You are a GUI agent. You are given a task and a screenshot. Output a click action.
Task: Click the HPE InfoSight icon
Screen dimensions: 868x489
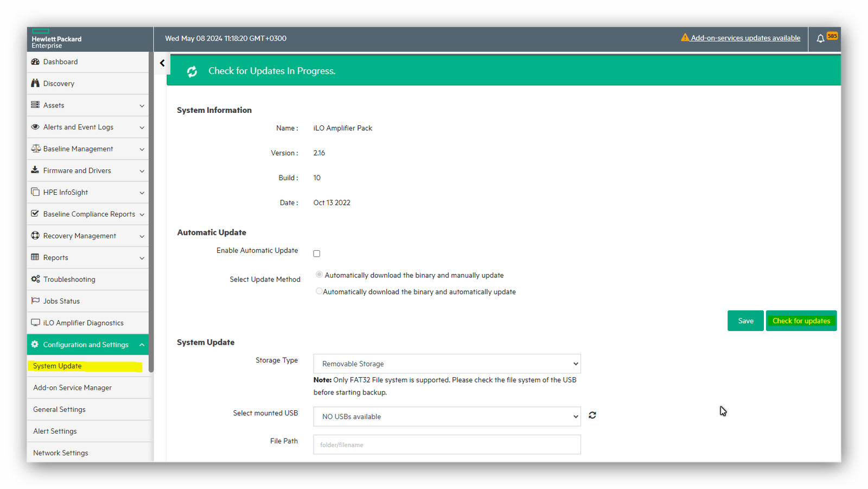coord(35,192)
